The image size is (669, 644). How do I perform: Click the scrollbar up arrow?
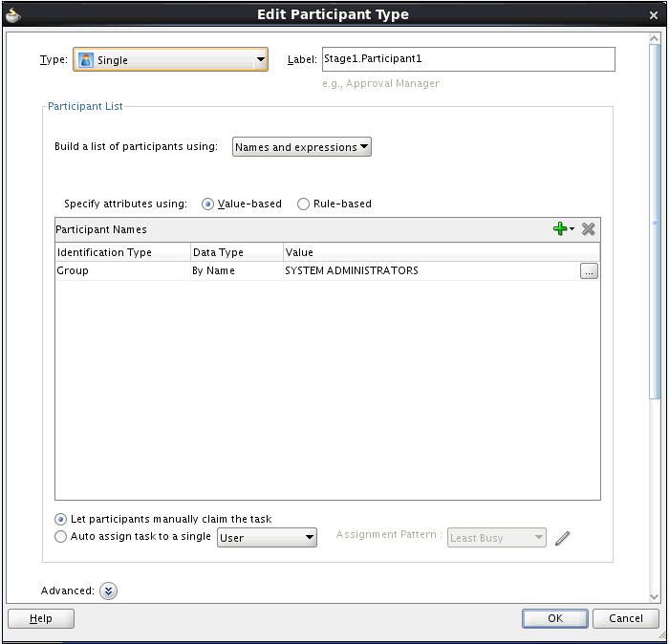[655, 38]
